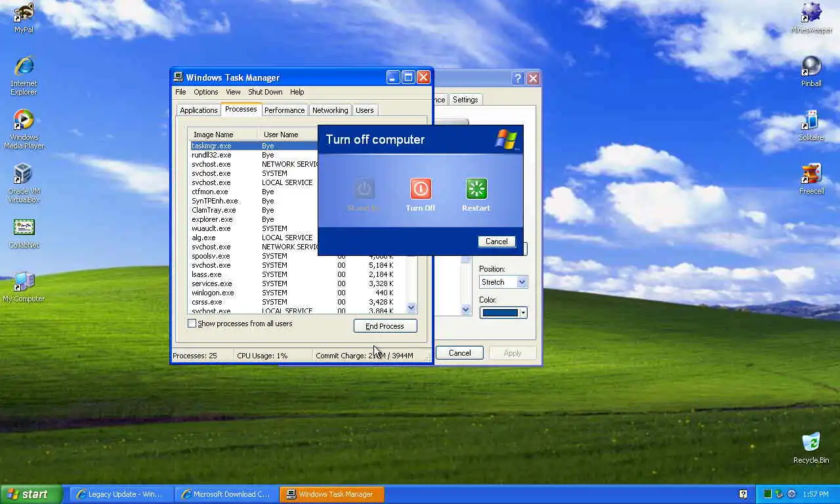Open Task Manager Options menu
Viewport: 840px width, 504px height.
pos(206,92)
